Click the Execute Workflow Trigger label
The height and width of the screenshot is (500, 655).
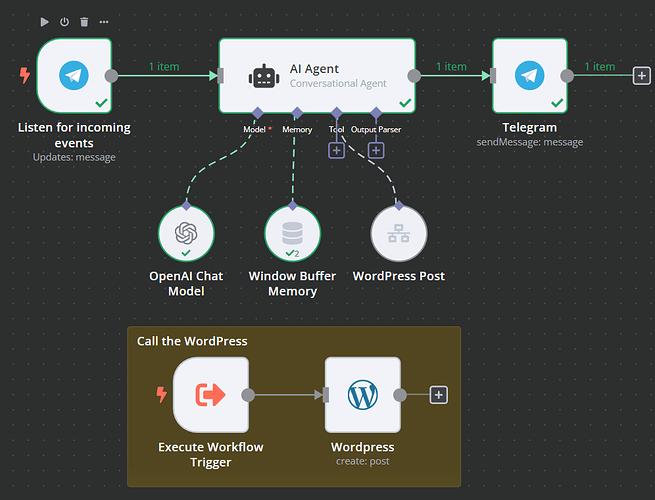tap(211, 455)
